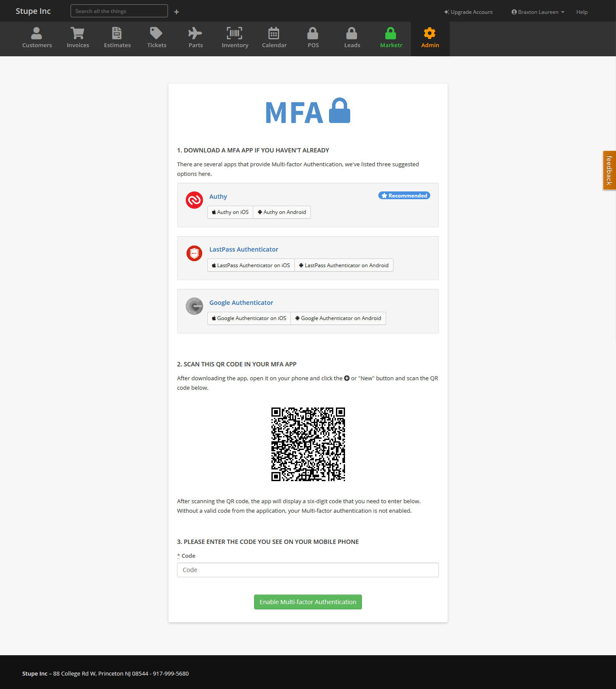Open the Authy title link
Viewport: 616px width, 689px height.
click(218, 197)
